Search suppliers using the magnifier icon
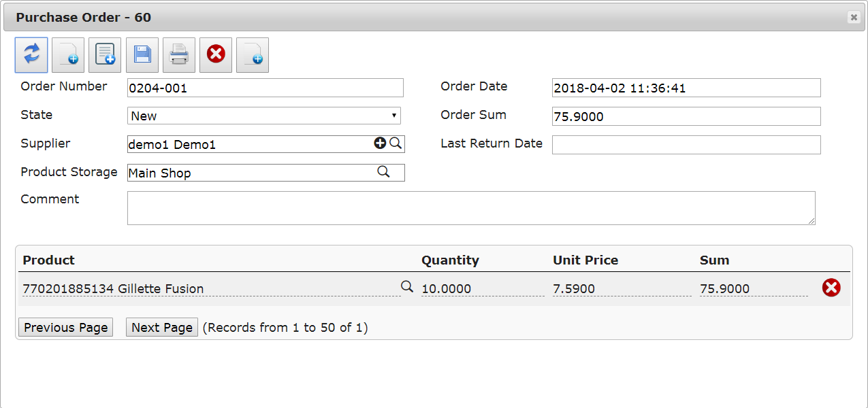The image size is (868, 408). tap(396, 143)
